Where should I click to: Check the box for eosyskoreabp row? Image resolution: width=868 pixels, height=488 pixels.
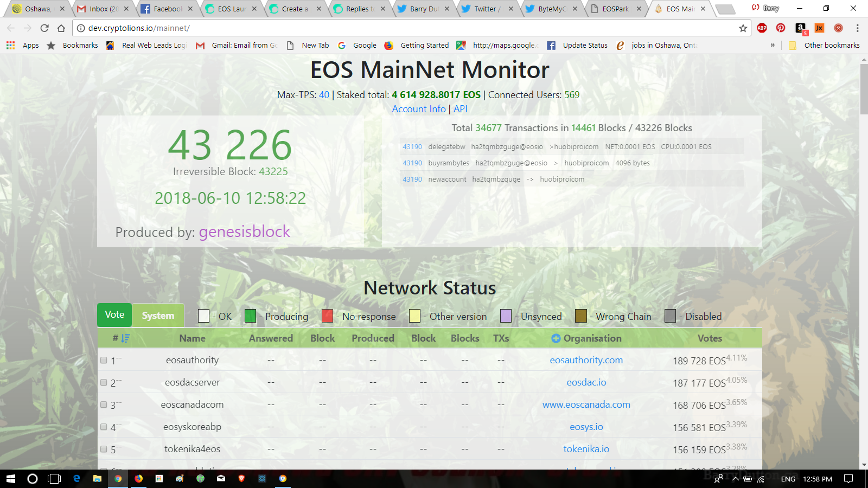104,427
